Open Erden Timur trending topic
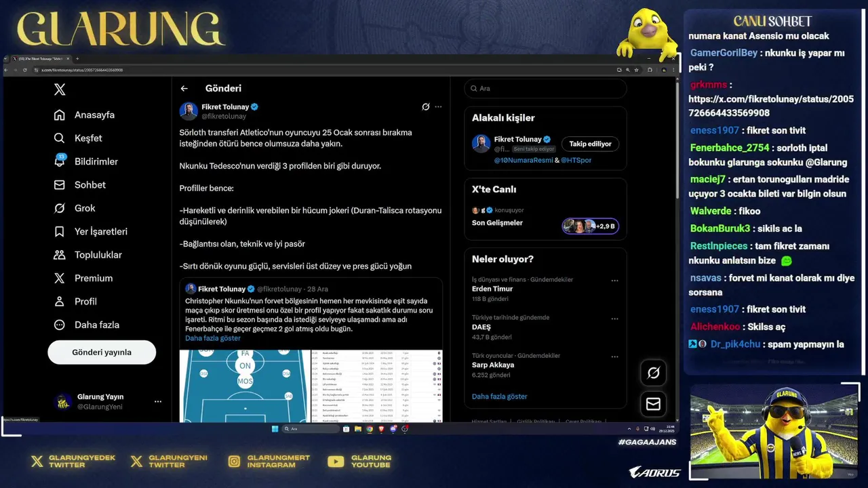The image size is (868, 488). coord(492,289)
